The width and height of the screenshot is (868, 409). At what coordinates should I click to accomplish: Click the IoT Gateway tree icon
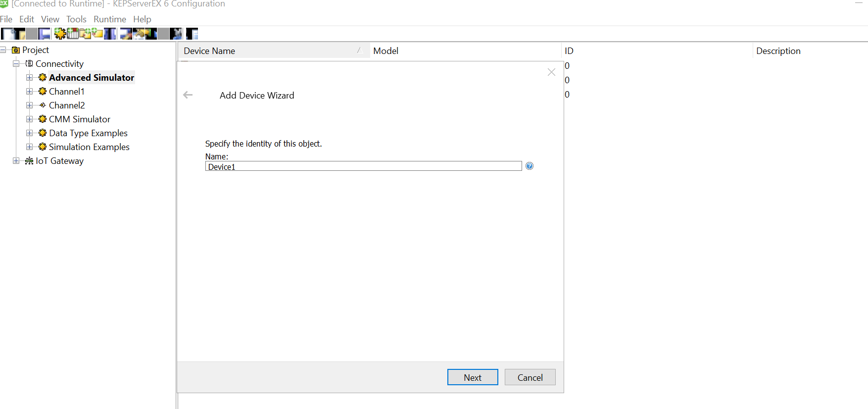(29, 161)
